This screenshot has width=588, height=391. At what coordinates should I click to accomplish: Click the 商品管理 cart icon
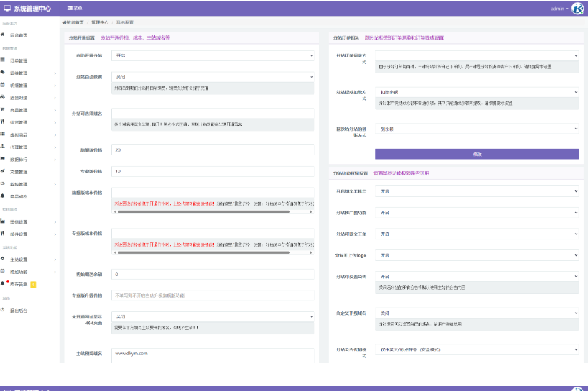4,110
